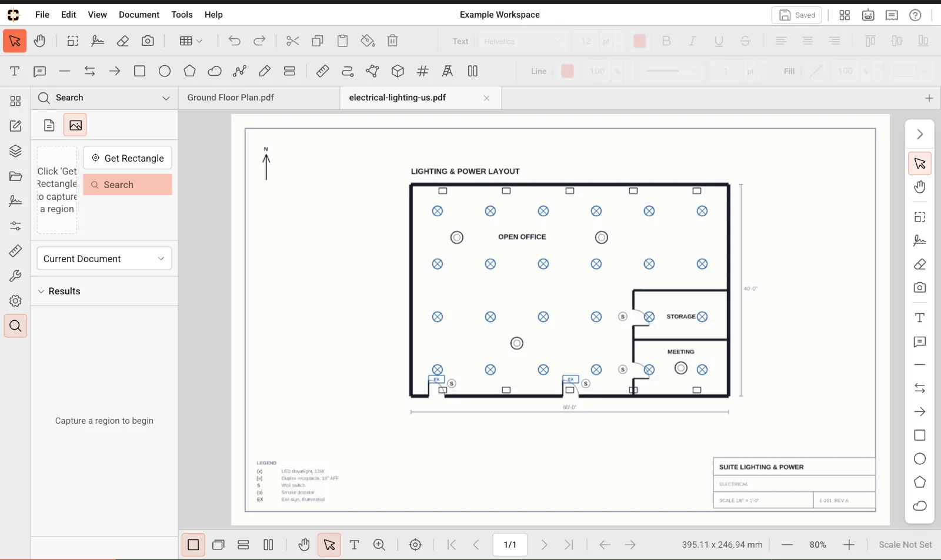Pick the measurement ruler tool in annotation toolbar
The height and width of the screenshot is (560, 941).
click(x=322, y=71)
